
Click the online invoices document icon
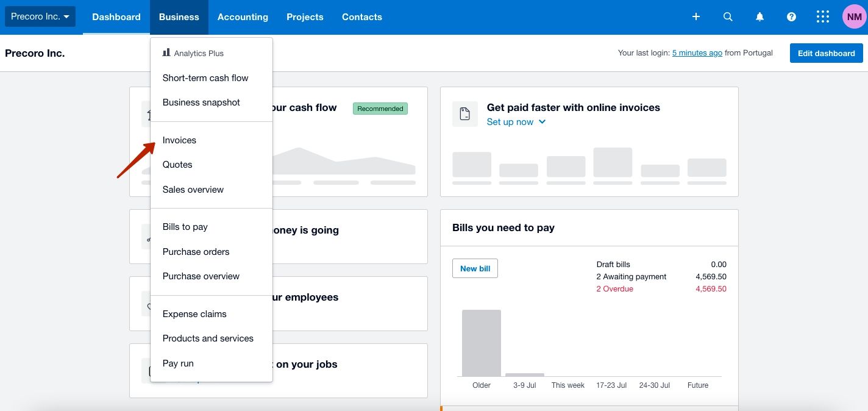(x=464, y=113)
